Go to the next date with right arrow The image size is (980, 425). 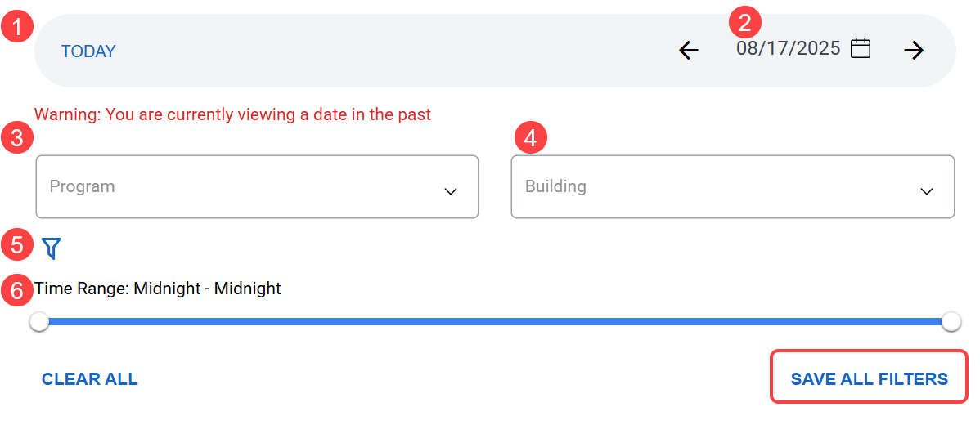(914, 51)
